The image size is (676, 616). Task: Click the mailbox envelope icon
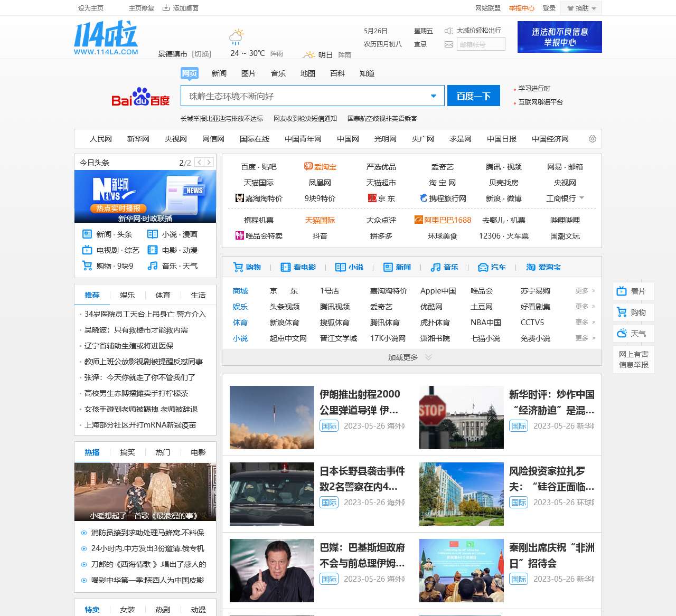click(449, 44)
